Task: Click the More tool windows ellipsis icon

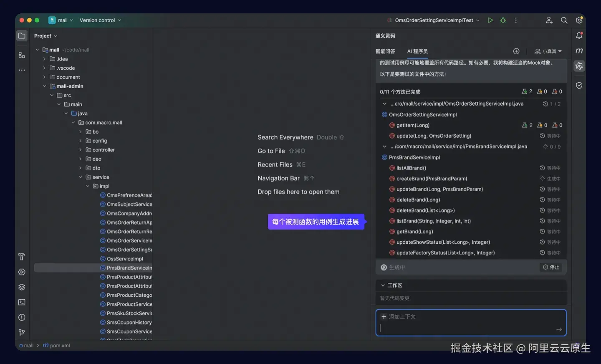Action: (22, 70)
